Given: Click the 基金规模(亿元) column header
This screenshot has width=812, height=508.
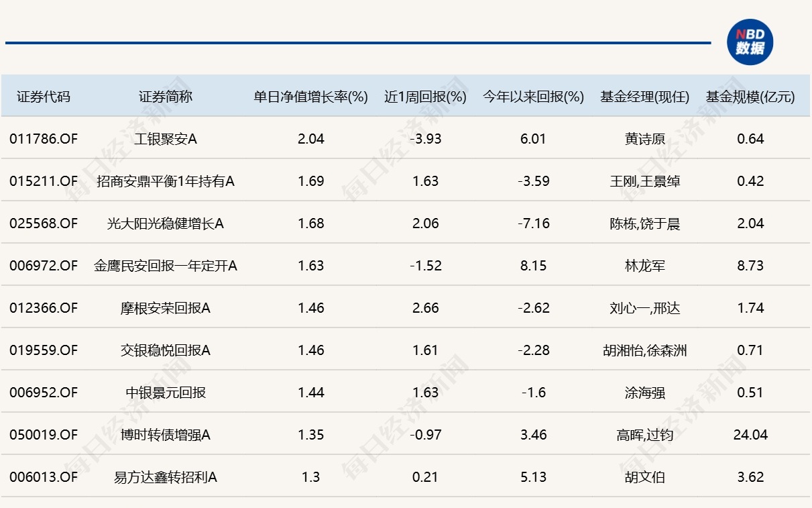Looking at the screenshot, I should tap(750, 97).
